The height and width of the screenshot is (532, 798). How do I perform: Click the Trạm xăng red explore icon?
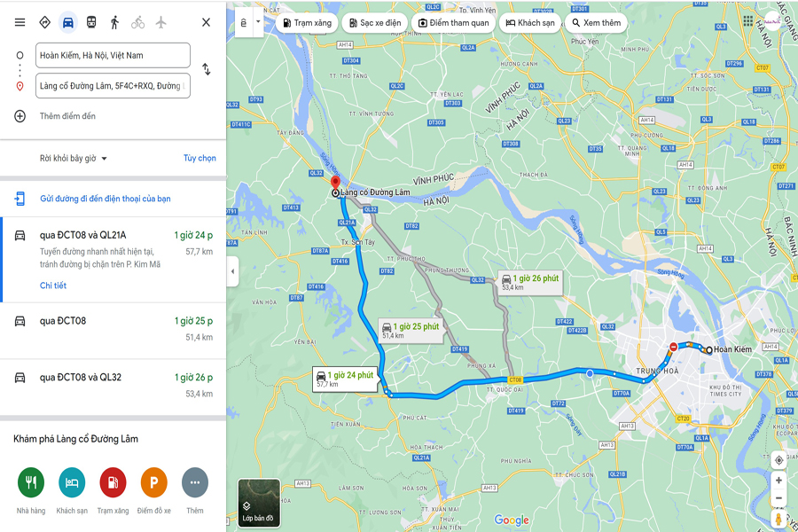(113, 482)
